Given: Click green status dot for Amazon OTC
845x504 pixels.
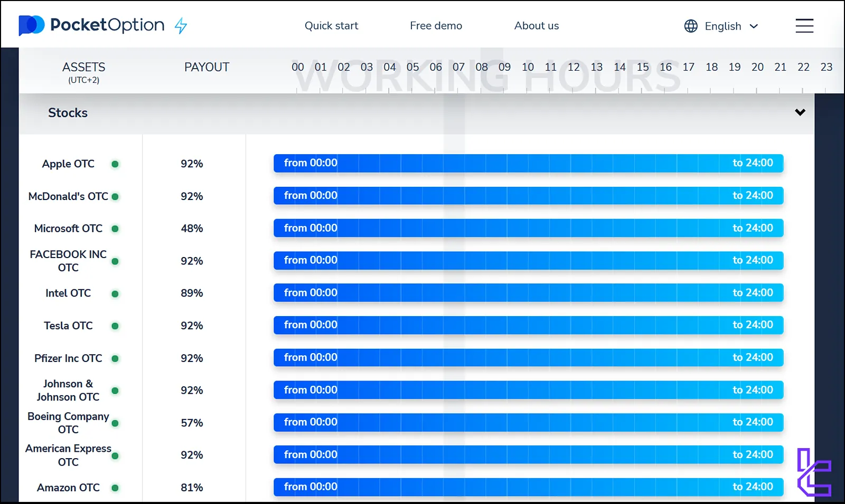Looking at the screenshot, I should click(115, 488).
